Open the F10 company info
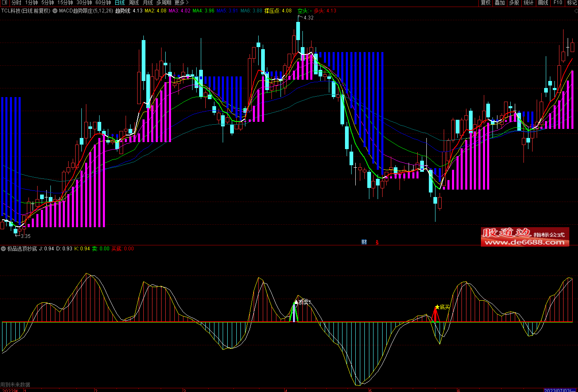This screenshot has height=392, width=578. pos(558,3)
